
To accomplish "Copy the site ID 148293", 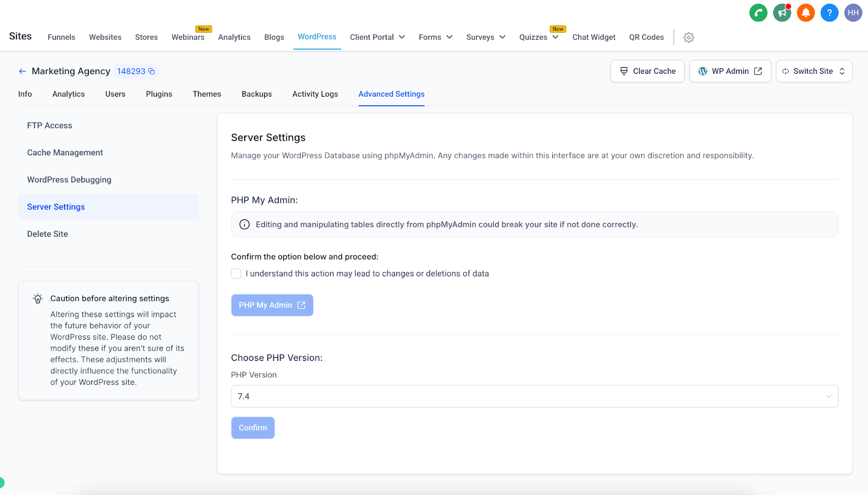I will tap(151, 71).
